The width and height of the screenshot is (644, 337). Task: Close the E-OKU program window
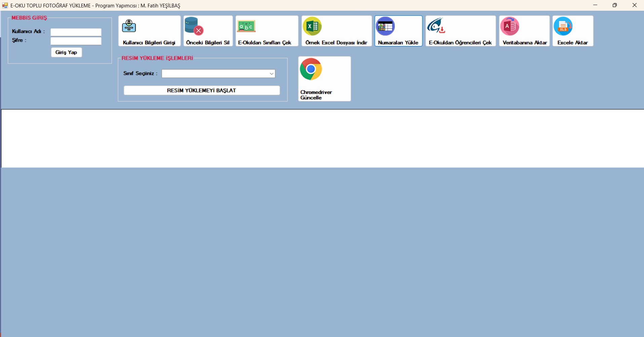(634, 5)
